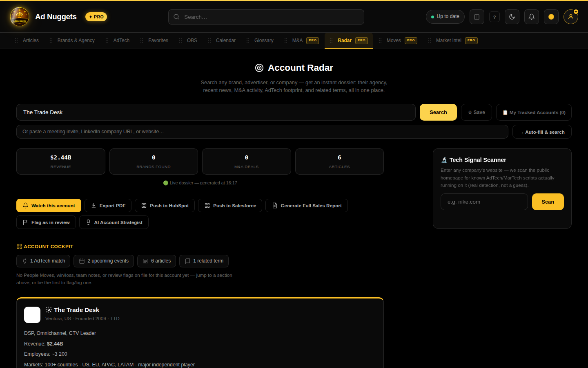Switch to Brands & Agency tab
588x368 pixels.
(76, 40)
